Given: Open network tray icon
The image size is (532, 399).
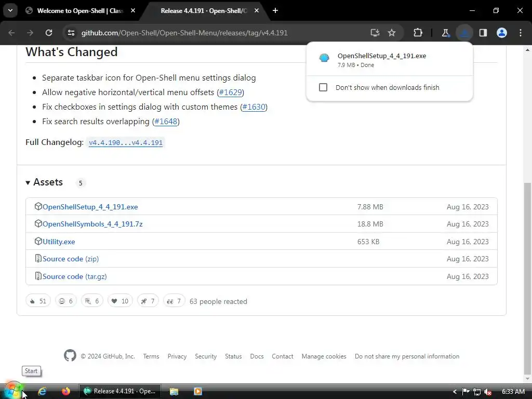Looking at the screenshot, I should (x=477, y=391).
